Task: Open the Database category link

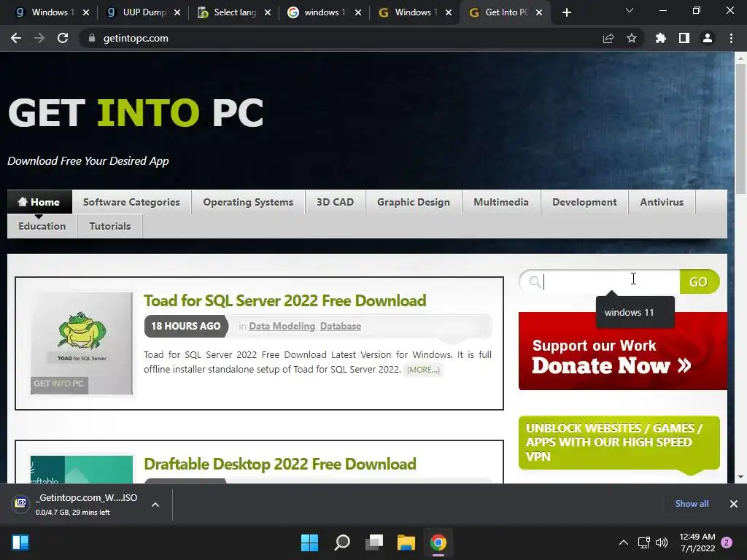Action: coord(341,326)
